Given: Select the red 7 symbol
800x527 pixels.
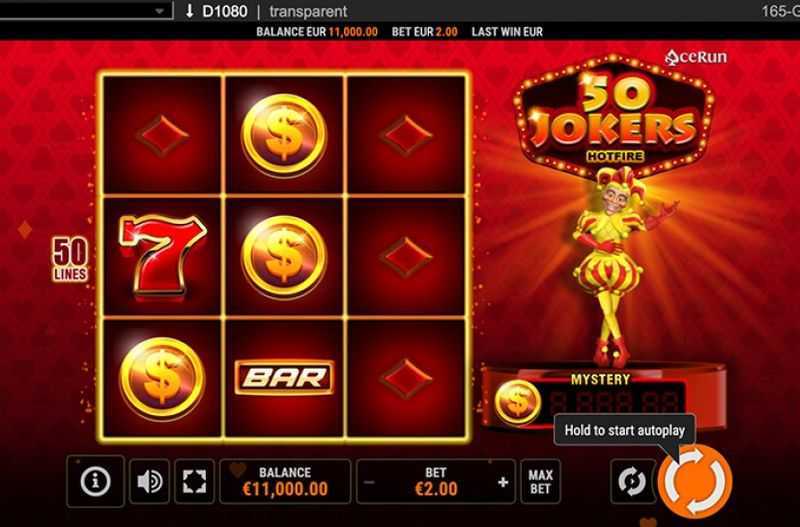Looking at the screenshot, I should (163, 256).
